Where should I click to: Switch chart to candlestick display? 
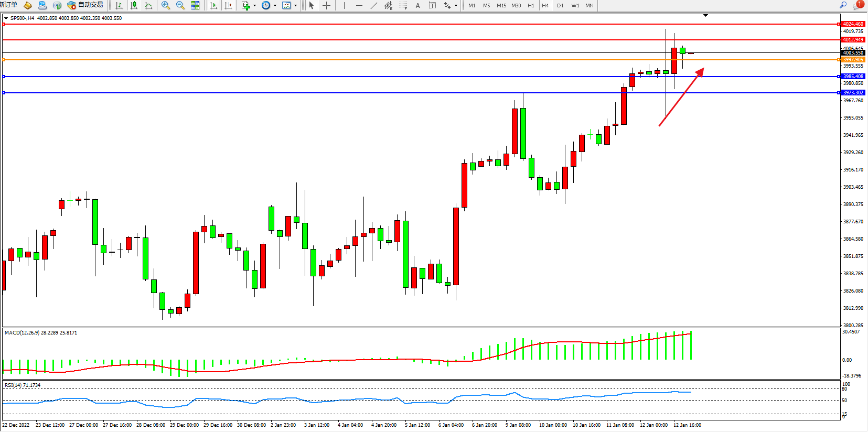point(134,5)
